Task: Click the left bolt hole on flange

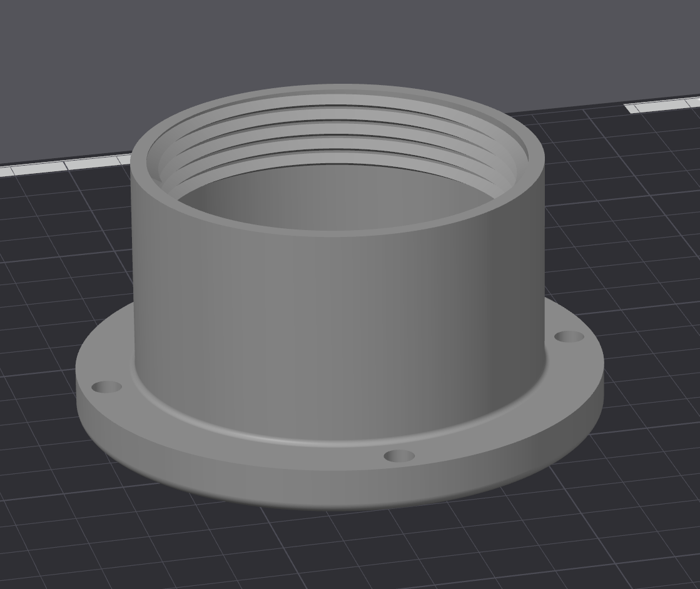Action: pos(106,387)
